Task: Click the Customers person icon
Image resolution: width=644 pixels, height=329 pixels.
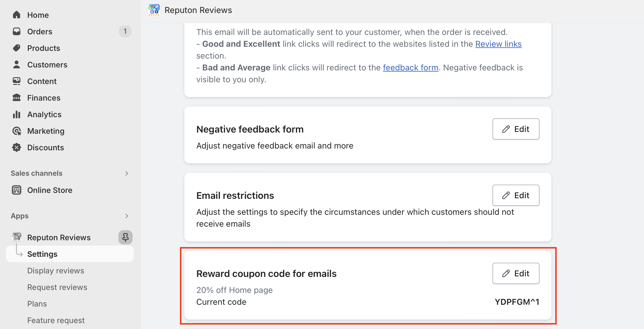Action: click(17, 64)
